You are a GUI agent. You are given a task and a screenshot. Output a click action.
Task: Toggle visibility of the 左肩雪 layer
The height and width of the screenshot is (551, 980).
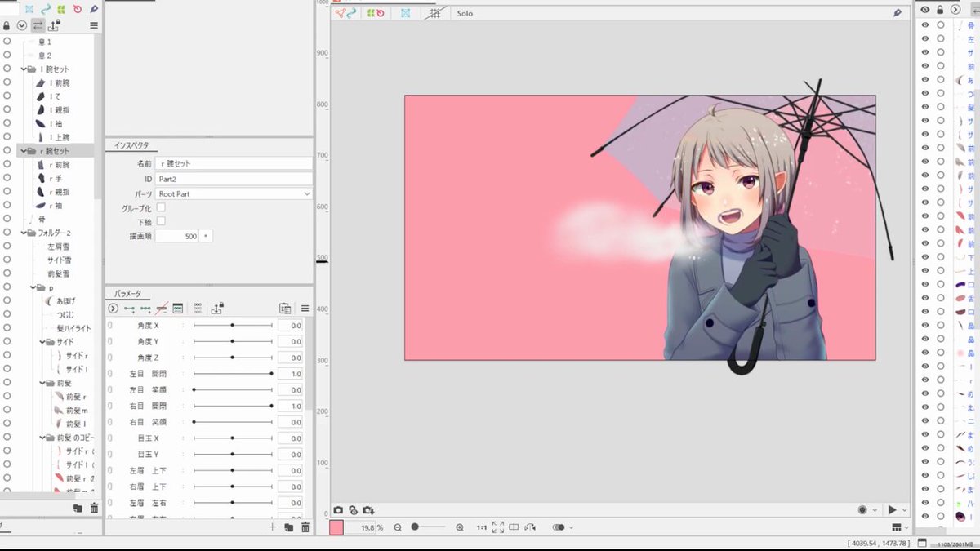click(x=6, y=246)
